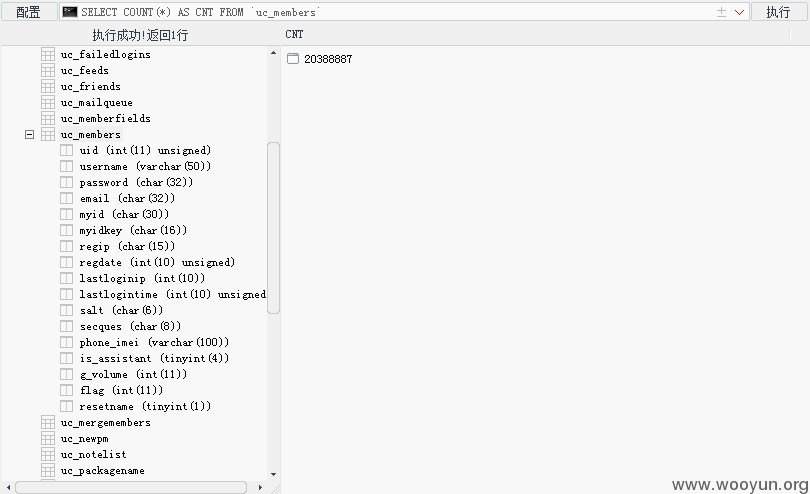Screen dimensions: 810x494
Task: Click the column icon beside myid
Action: tap(66, 214)
